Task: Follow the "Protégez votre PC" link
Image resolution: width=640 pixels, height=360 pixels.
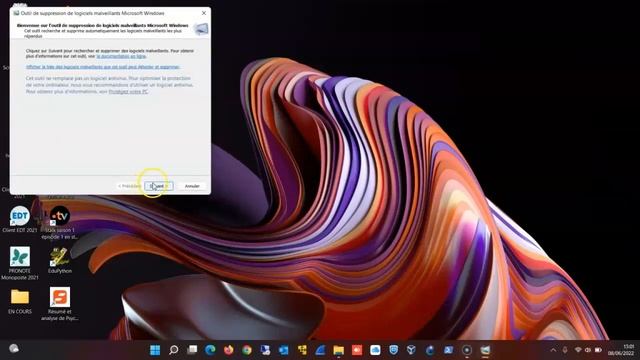Action: (x=128, y=92)
